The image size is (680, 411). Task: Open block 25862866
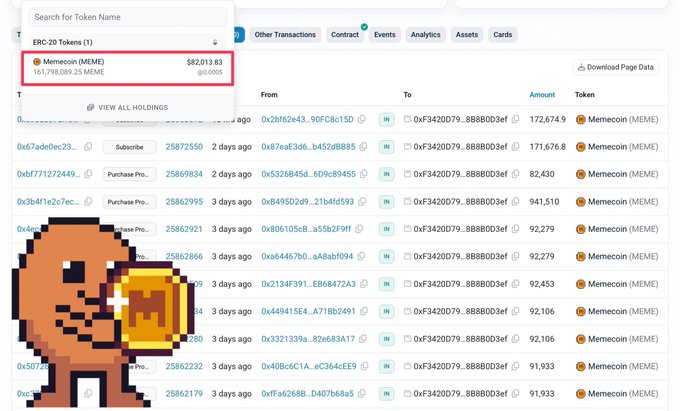point(184,256)
